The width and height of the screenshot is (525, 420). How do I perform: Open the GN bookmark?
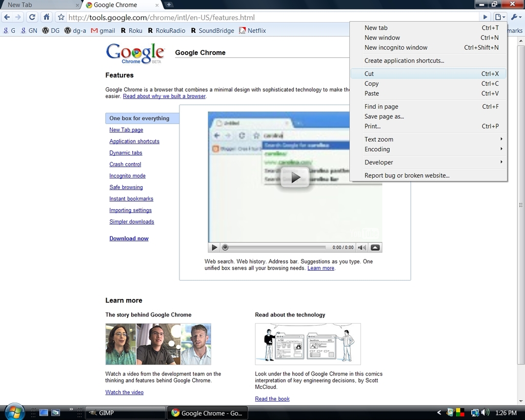(x=29, y=30)
